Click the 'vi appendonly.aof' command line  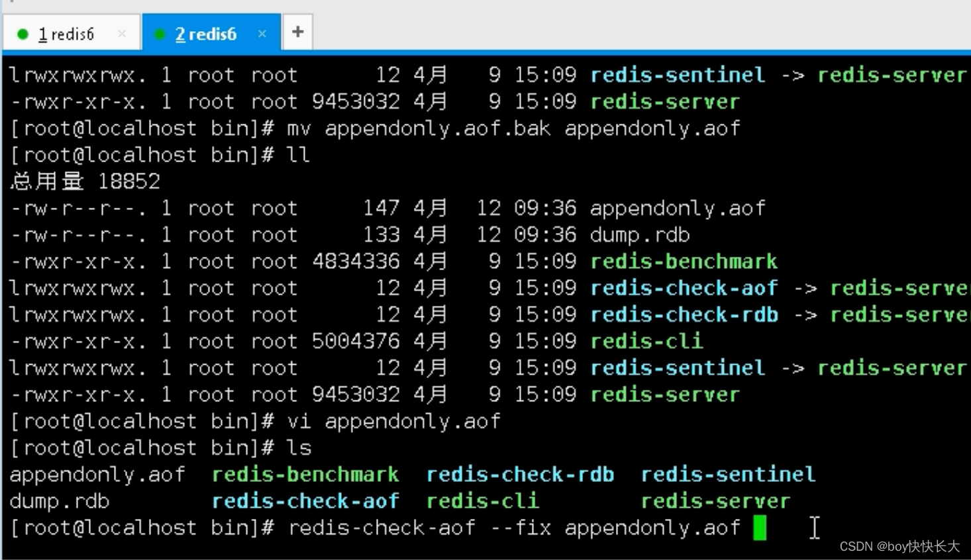(255, 421)
